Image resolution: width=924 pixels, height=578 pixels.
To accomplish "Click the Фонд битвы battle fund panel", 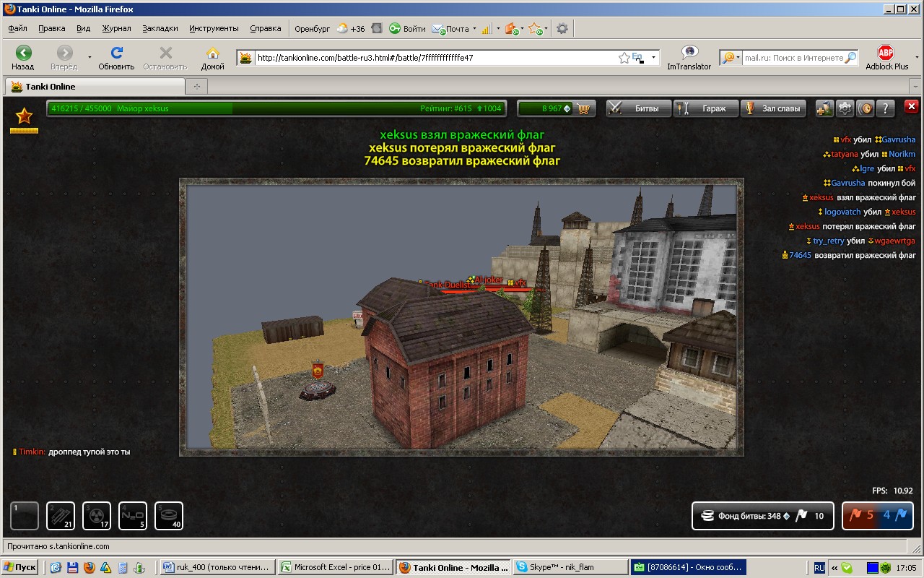I will click(763, 516).
